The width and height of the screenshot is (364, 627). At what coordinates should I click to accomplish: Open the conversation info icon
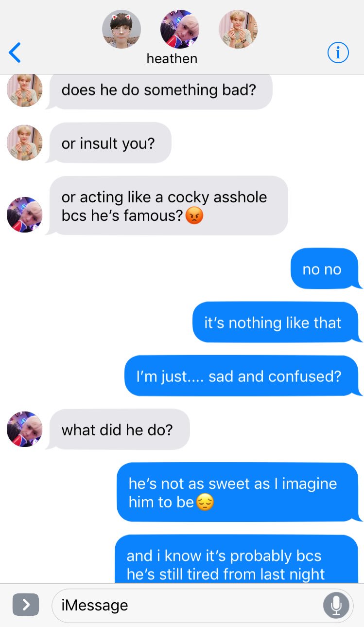pos(338,53)
